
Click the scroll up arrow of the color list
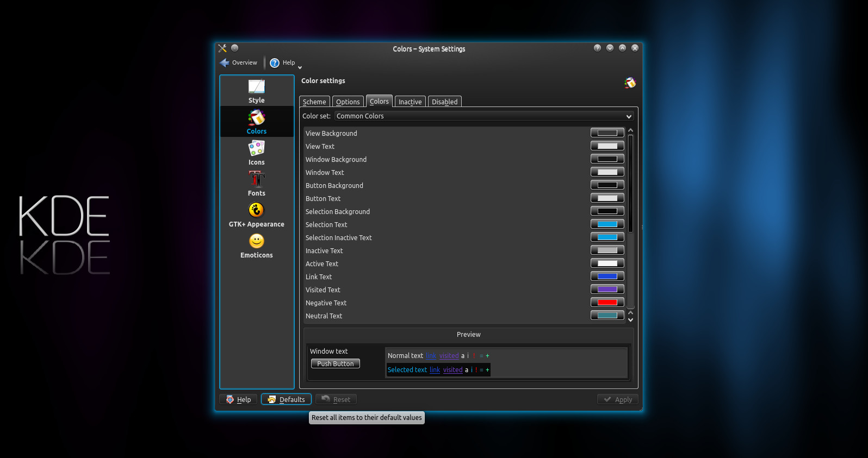pos(630,130)
